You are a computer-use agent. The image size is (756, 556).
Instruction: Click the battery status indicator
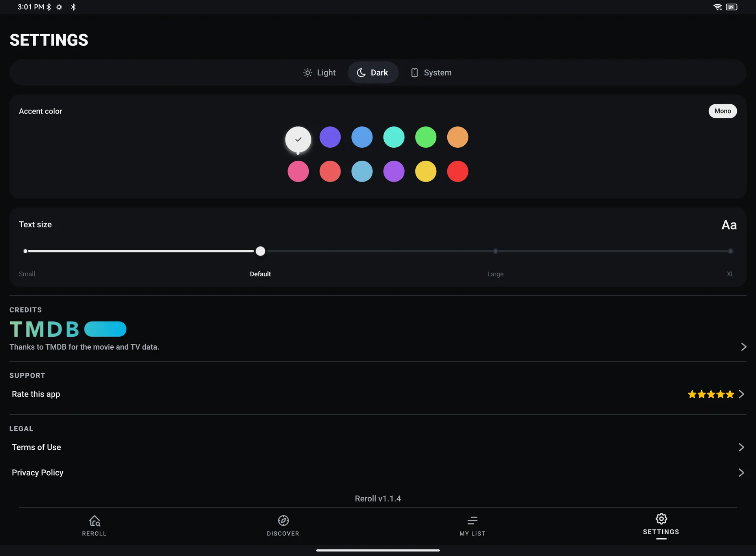click(732, 7)
